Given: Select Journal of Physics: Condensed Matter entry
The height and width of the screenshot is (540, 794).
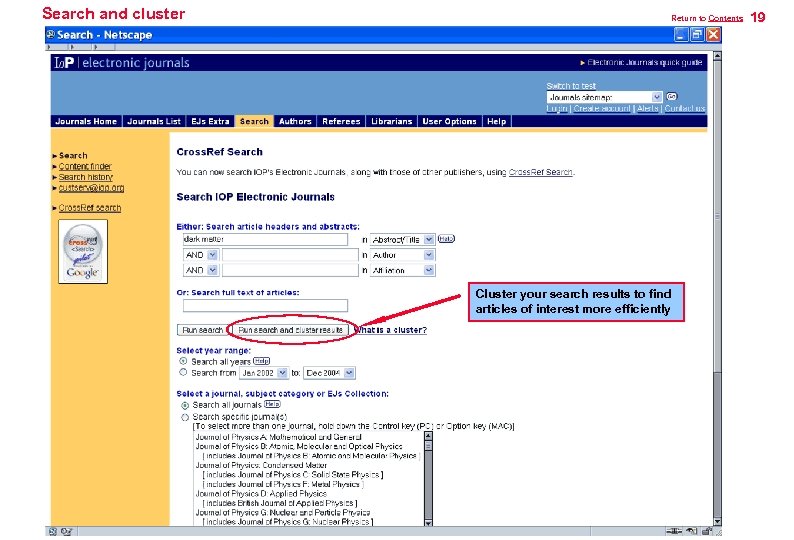Looking at the screenshot, I should (261, 465).
